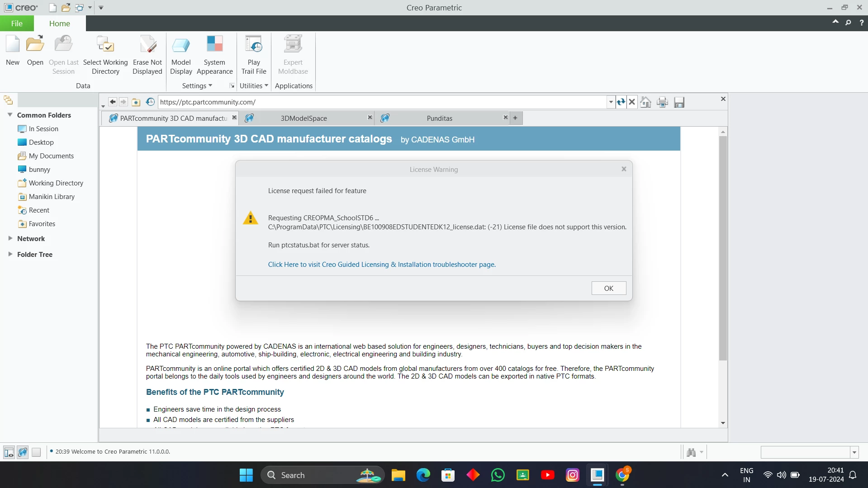Add a new browser tab

515,118
